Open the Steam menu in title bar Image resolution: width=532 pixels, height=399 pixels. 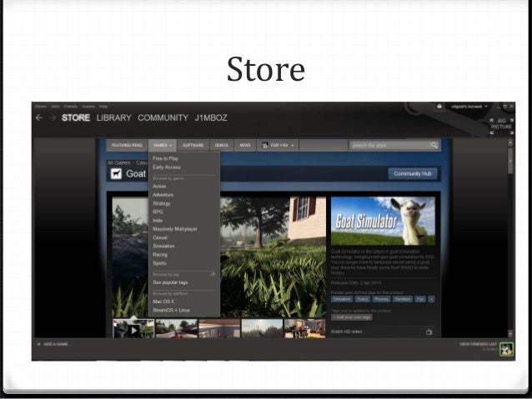click(x=41, y=107)
